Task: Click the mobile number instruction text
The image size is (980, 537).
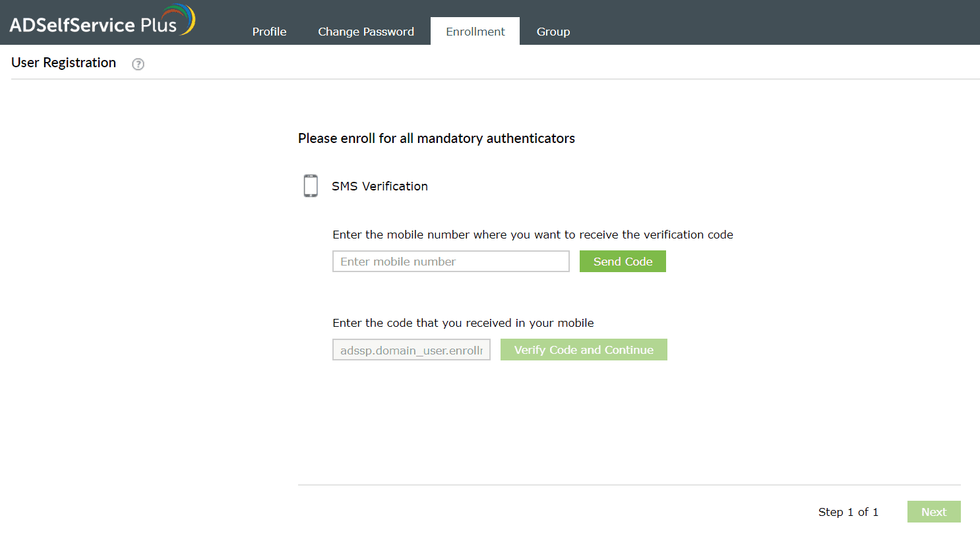Action: coord(532,235)
